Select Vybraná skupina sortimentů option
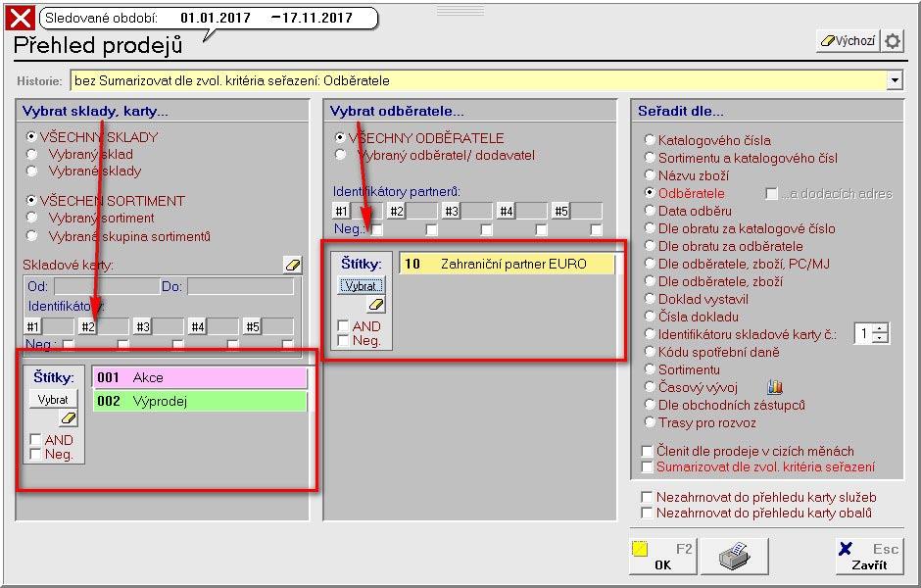The height and width of the screenshot is (588, 921). [31, 236]
